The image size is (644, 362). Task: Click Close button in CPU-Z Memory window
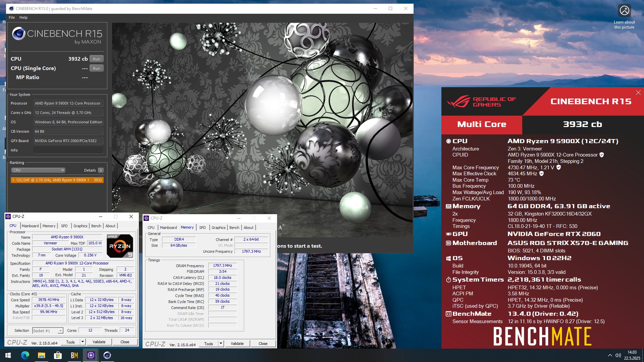click(x=263, y=344)
